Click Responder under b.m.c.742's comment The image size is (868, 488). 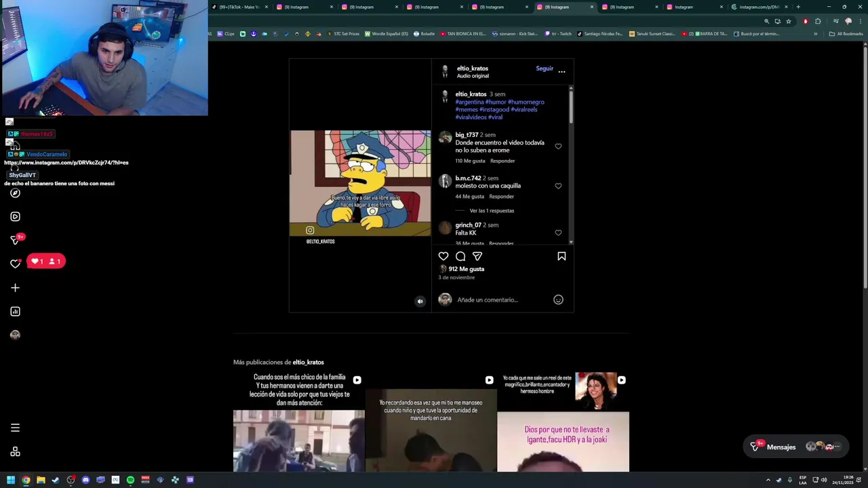point(501,197)
